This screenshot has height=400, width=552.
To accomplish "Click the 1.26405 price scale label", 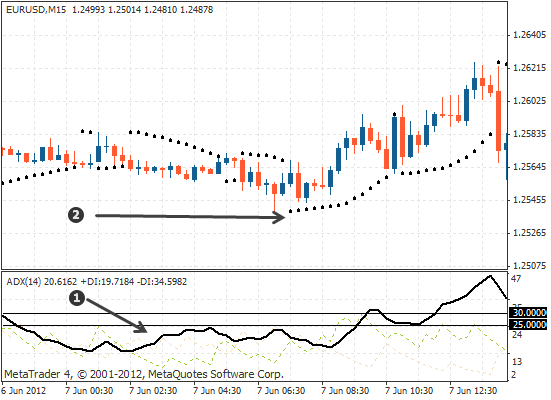I will pos(529,35).
